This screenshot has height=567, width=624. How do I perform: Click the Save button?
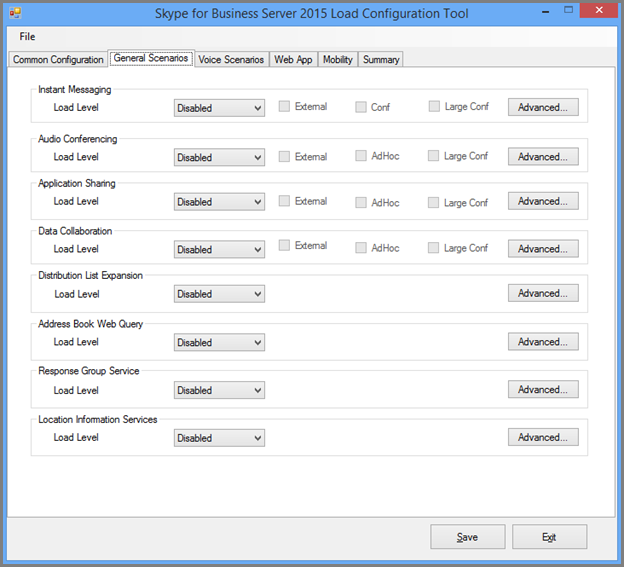pos(468,537)
